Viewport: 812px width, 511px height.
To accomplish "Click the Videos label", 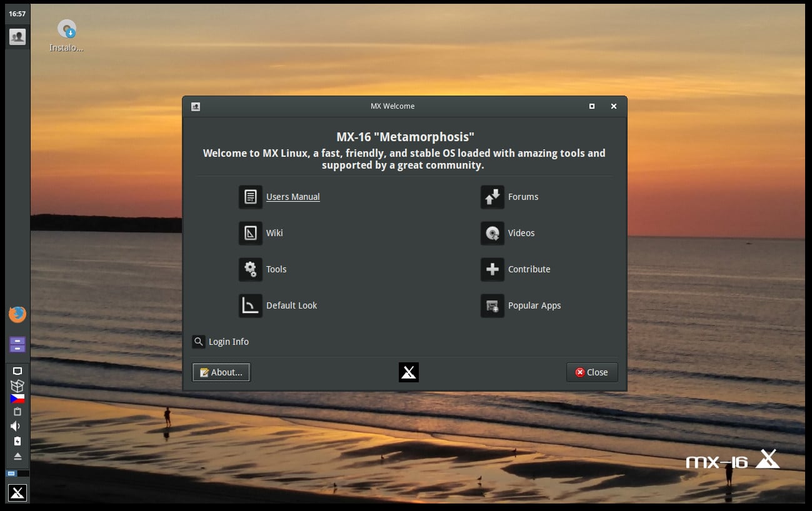I will coord(521,233).
